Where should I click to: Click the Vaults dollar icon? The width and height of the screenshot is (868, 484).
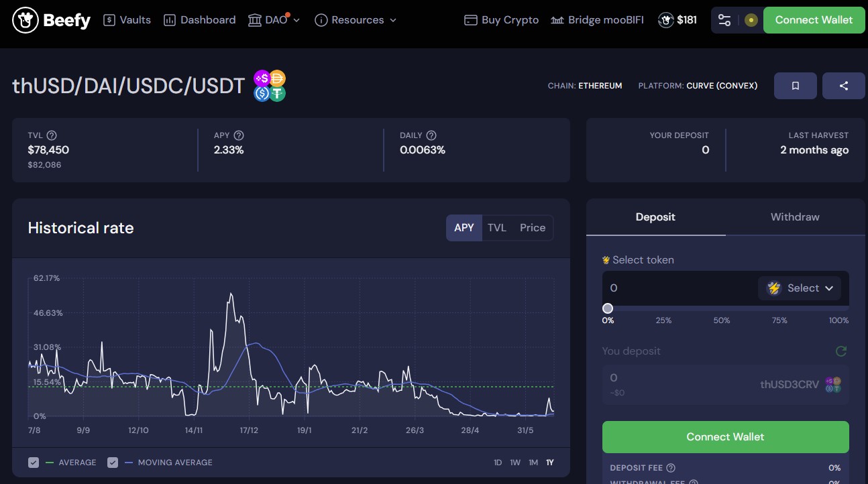click(109, 20)
